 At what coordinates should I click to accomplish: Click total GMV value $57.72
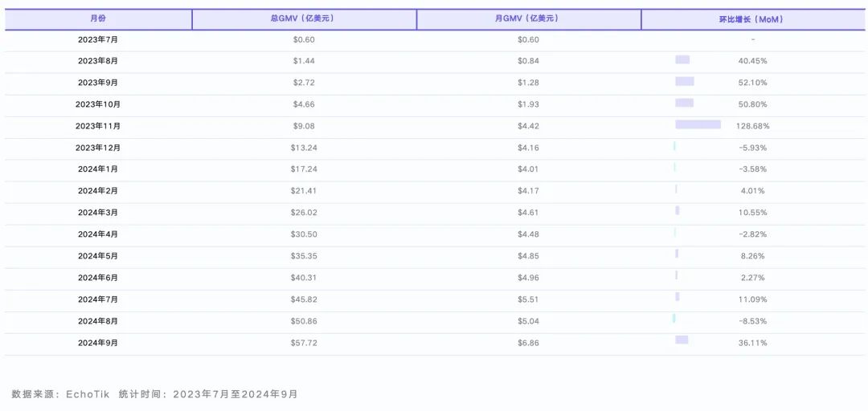tap(304, 343)
